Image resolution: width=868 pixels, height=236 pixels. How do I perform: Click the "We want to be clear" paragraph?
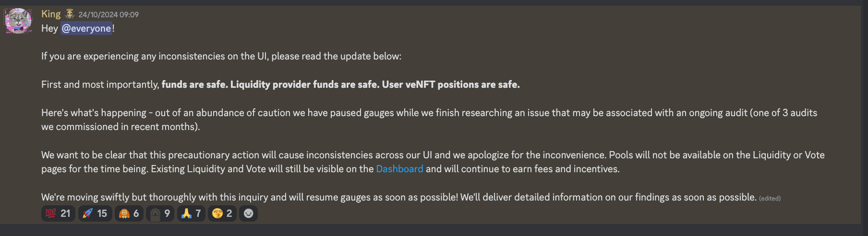[x=336, y=155]
